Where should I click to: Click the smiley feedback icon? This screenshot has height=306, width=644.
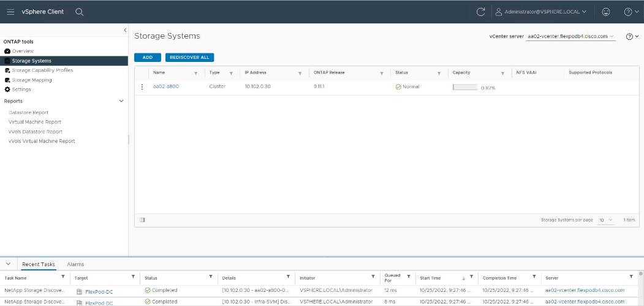point(606,12)
